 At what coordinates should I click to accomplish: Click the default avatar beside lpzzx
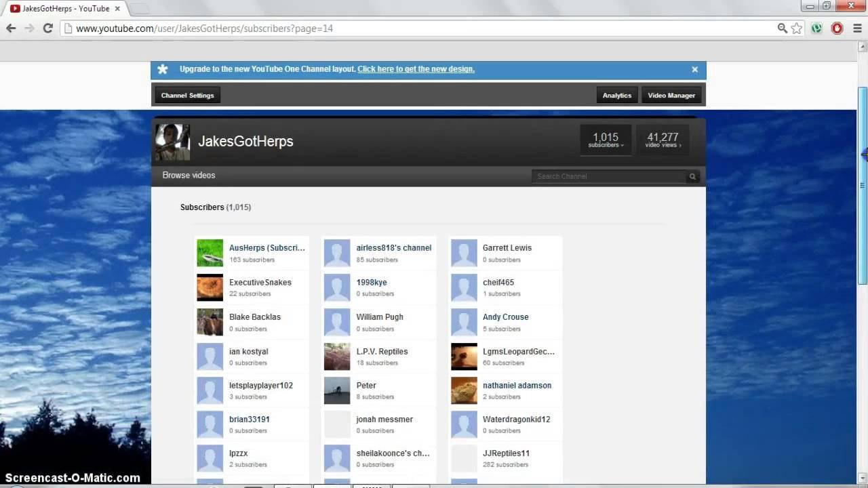(210, 458)
